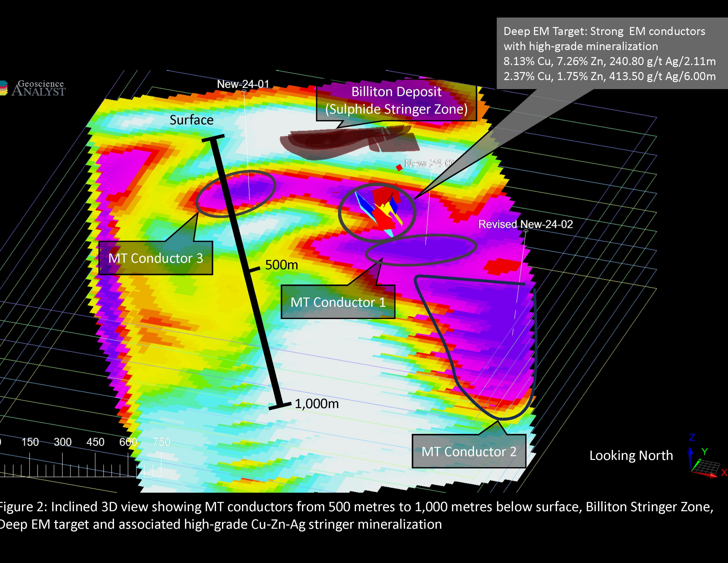
Task: Click the Geoscience Analyst logo
Action: (x=33, y=88)
